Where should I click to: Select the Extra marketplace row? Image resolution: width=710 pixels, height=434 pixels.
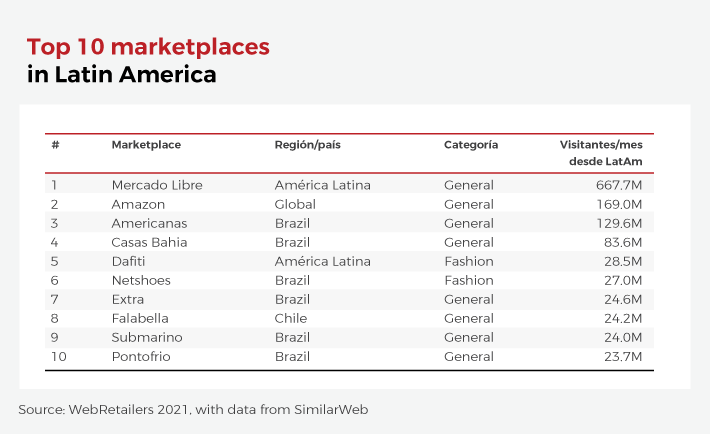(x=128, y=300)
